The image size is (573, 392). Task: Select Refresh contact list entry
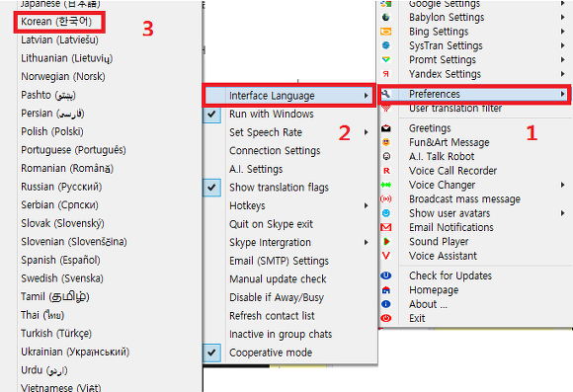tap(272, 316)
